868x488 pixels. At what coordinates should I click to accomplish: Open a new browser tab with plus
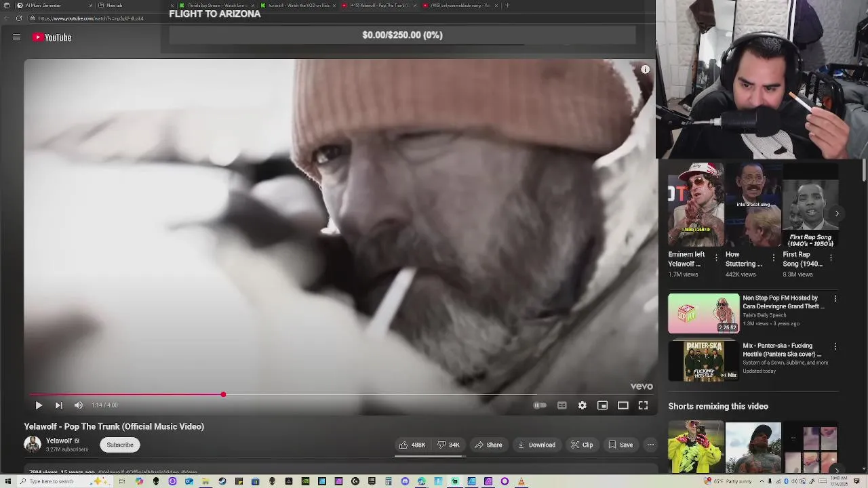tap(507, 5)
